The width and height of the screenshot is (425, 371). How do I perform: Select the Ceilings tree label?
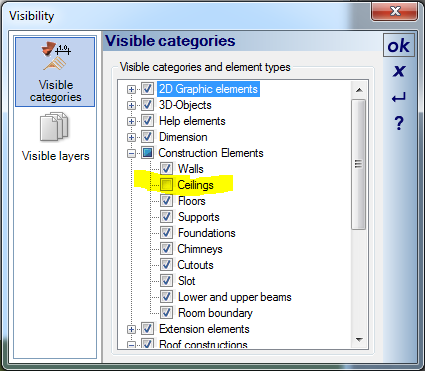[195, 185]
